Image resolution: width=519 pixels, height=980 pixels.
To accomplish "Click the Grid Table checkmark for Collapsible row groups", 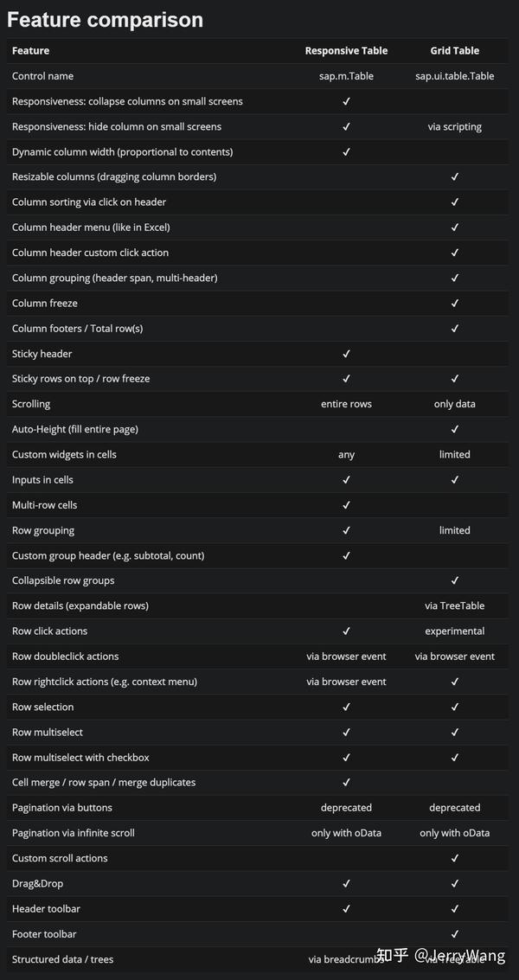I will (455, 580).
